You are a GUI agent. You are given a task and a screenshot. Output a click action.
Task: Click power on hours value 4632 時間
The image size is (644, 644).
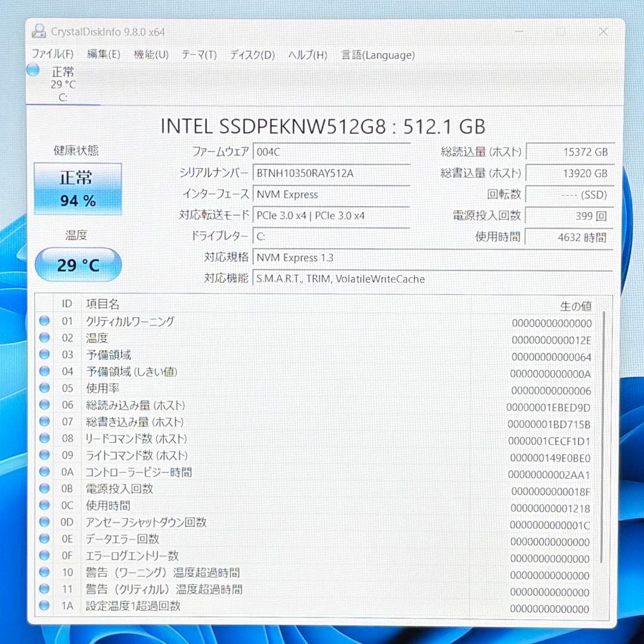click(x=569, y=237)
